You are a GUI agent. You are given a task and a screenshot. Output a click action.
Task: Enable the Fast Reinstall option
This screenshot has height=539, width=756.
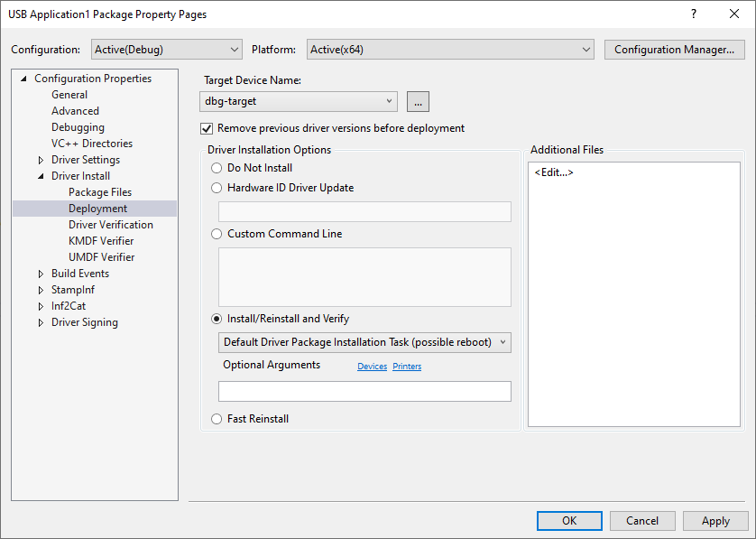point(216,418)
